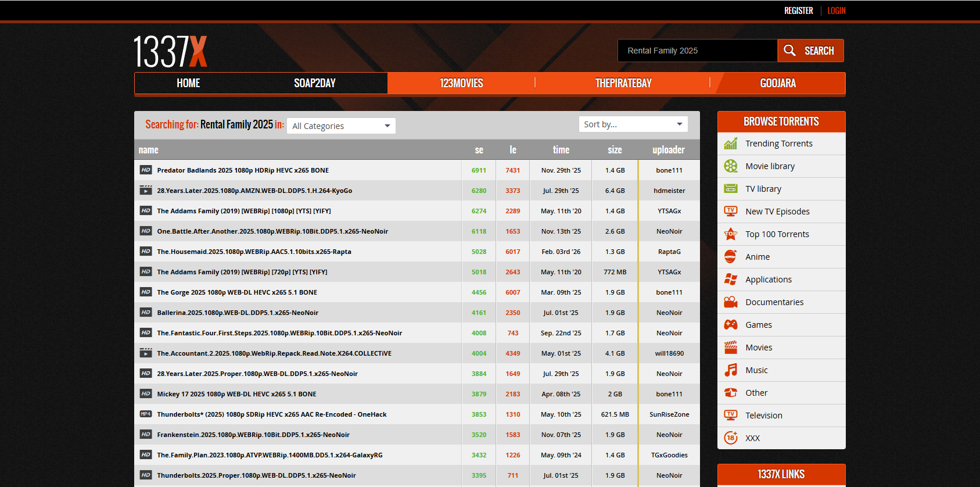Click HD icon beside The Gorge 2025

tap(146, 292)
